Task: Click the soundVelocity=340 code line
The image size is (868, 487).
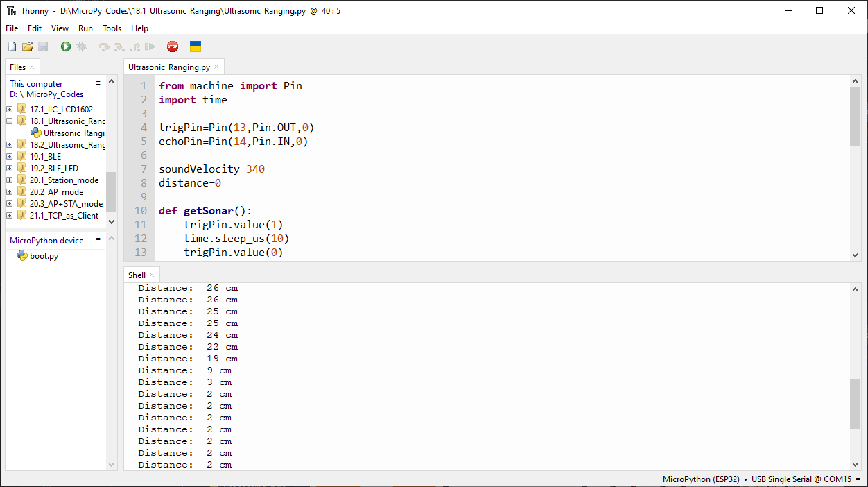Action: pos(211,169)
